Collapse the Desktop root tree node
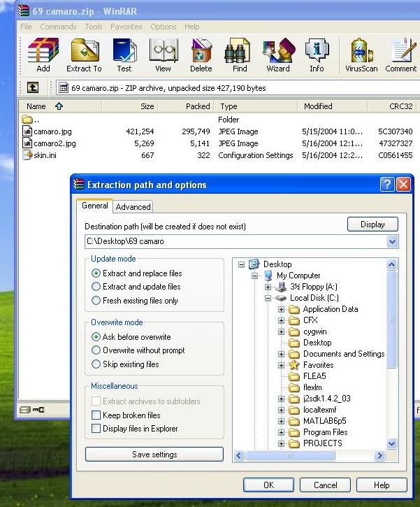This screenshot has height=507, width=420. click(x=241, y=264)
